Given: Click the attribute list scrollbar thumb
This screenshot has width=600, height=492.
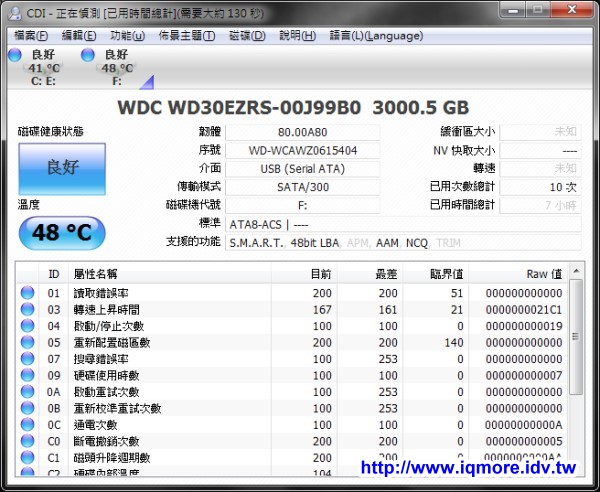Looking at the screenshot, I should click(576, 337).
